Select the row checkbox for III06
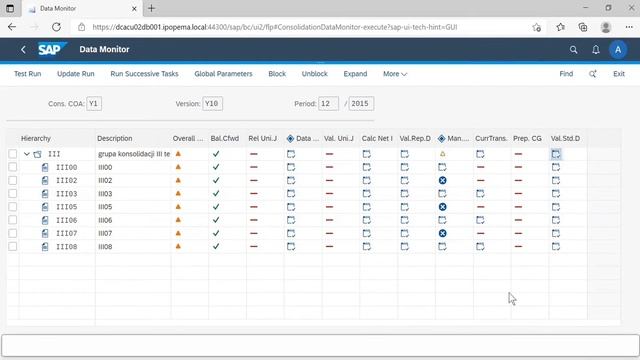The width and height of the screenshot is (640, 360). pyautogui.click(x=13, y=220)
